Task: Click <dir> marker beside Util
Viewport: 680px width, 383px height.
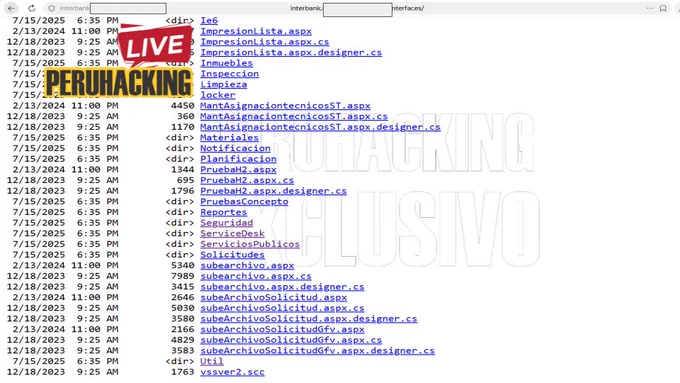Action: point(180,361)
